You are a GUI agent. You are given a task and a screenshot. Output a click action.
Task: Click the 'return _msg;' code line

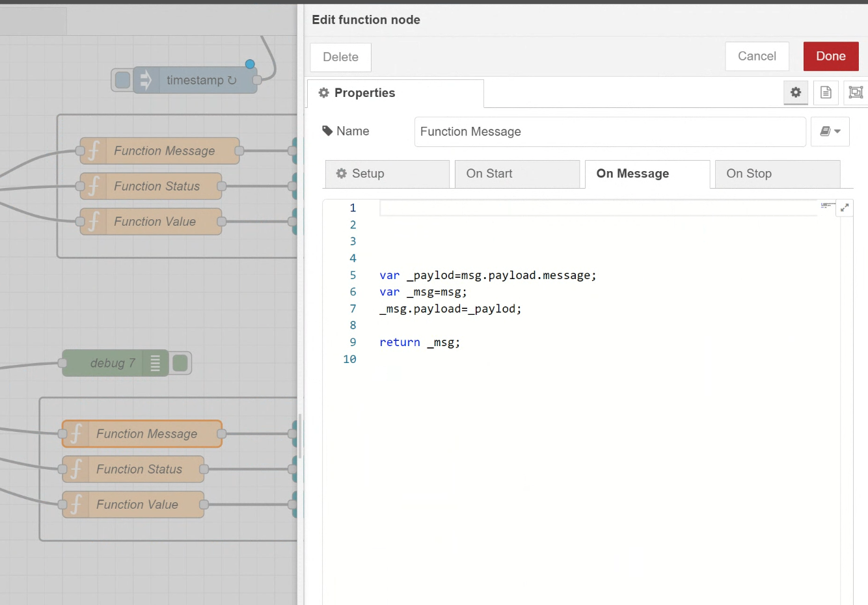pyautogui.click(x=420, y=342)
